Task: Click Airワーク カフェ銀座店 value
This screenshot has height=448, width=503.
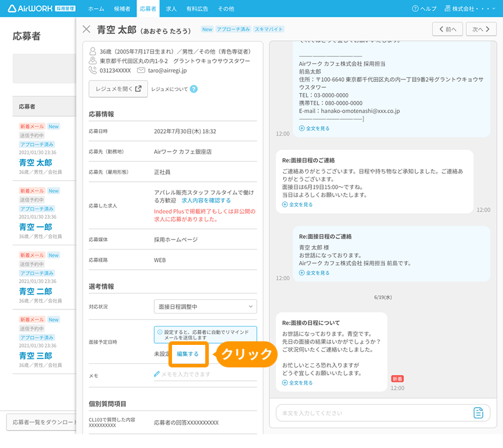Action: click(183, 152)
